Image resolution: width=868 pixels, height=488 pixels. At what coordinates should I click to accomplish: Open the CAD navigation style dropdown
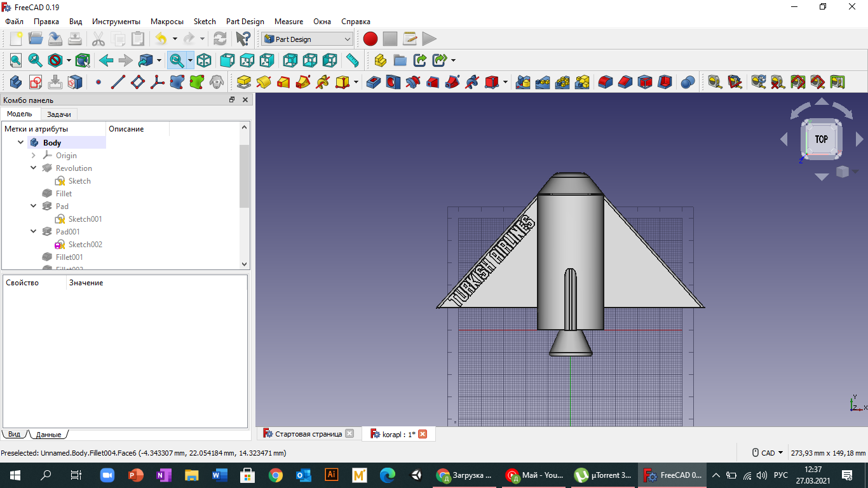(768, 453)
